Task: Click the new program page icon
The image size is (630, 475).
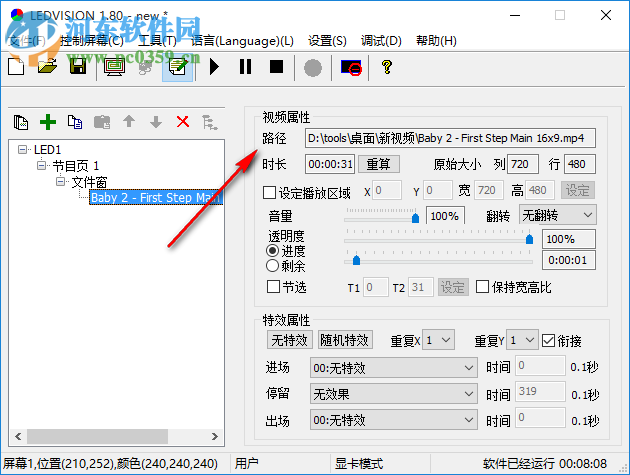Action: click(x=21, y=122)
